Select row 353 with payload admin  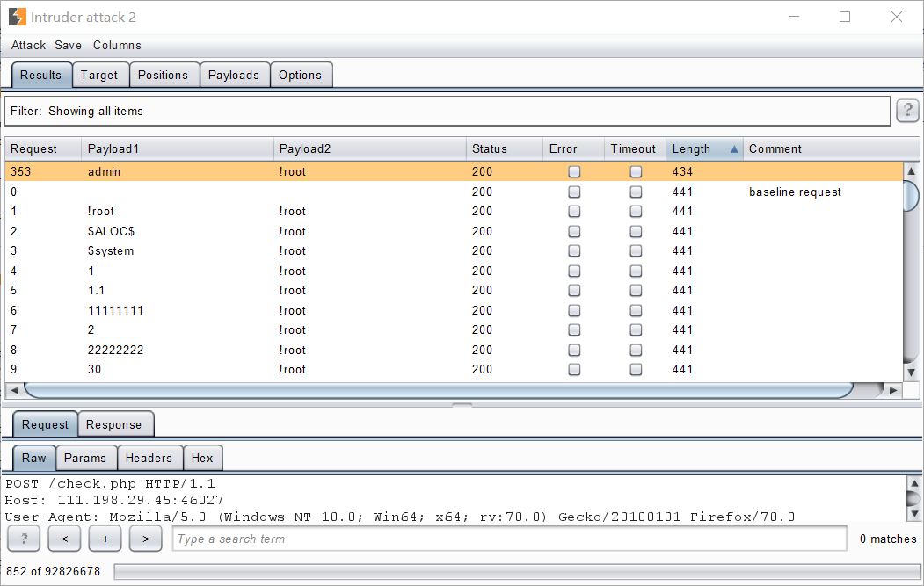[454, 171]
